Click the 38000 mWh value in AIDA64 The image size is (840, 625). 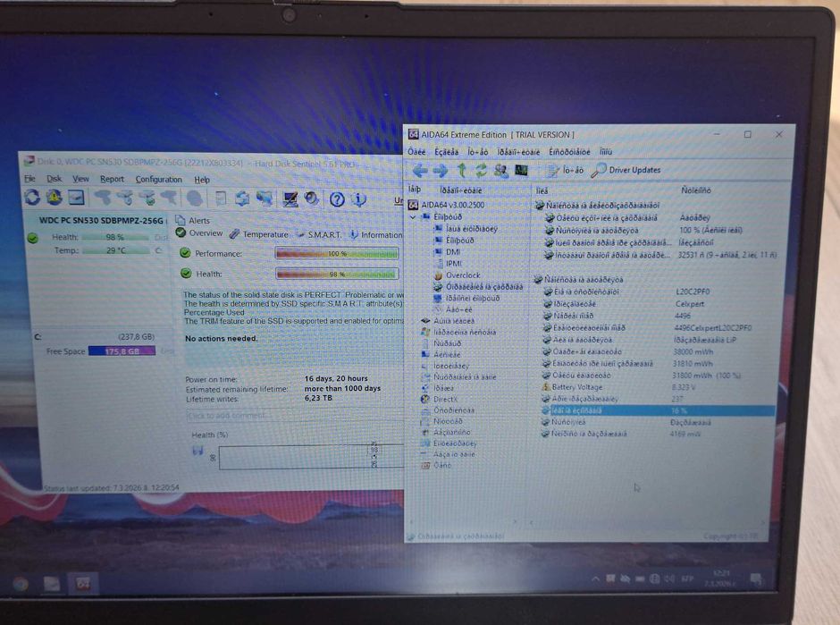pos(693,352)
